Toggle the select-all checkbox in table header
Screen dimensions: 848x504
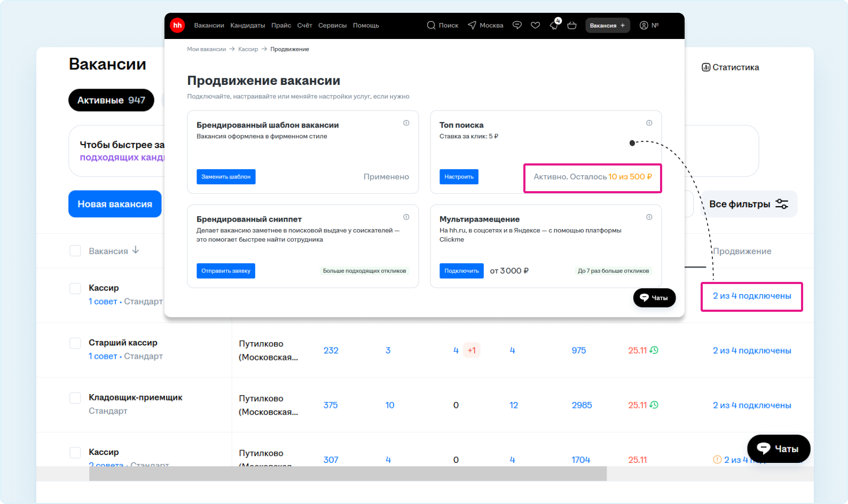pos(75,251)
